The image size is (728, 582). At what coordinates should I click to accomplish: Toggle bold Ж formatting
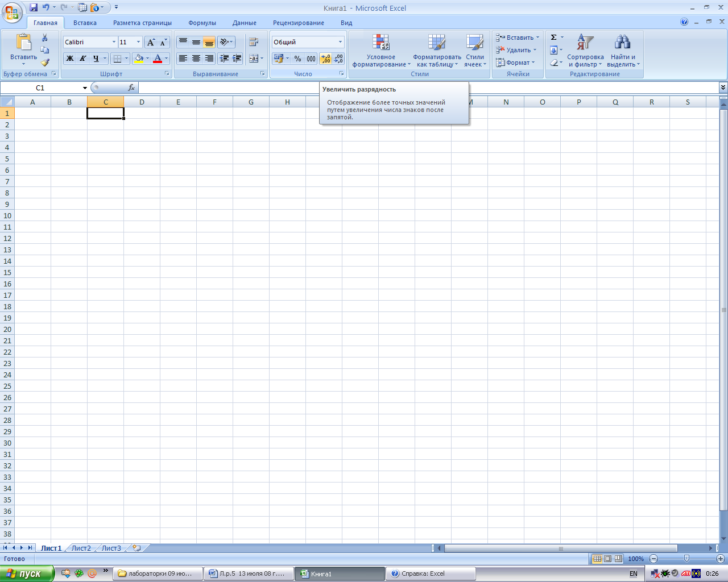click(70, 58)
